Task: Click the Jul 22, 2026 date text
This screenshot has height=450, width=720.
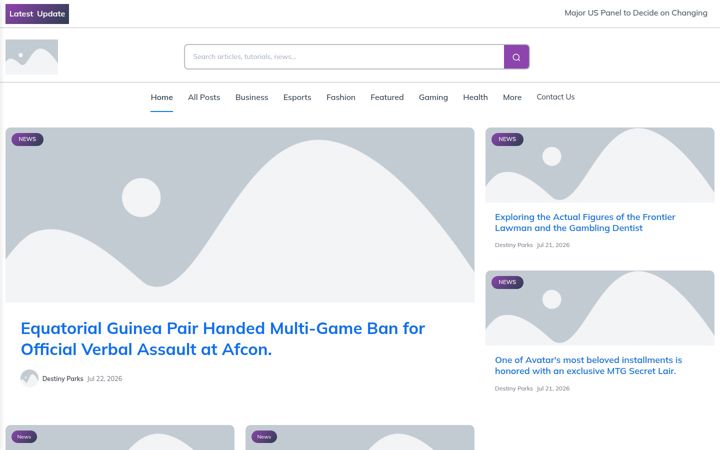Action: click(105, 379)
